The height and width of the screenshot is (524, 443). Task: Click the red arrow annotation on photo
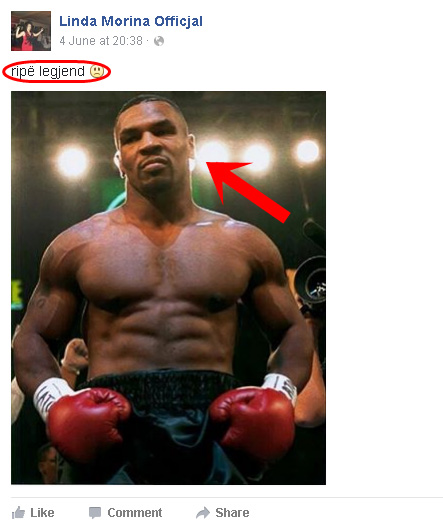point(247,190)
